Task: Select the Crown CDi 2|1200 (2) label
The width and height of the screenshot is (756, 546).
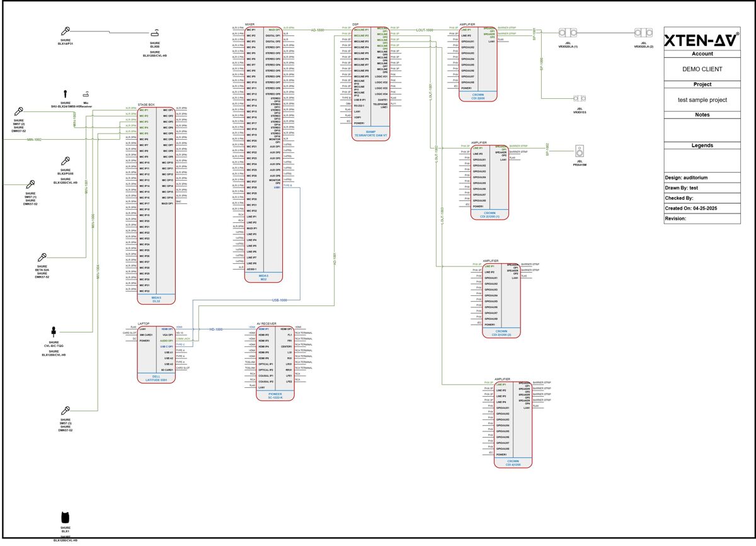Action: click(501, 333)
